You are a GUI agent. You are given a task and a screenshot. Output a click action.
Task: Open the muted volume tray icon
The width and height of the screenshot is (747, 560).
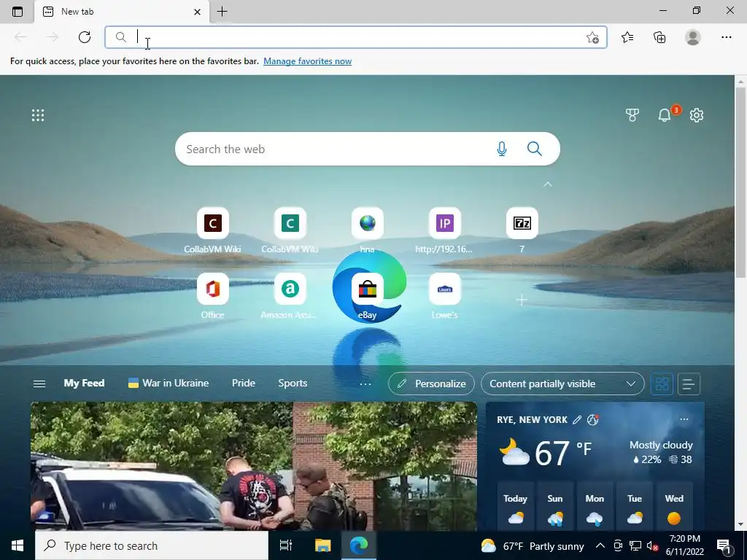pos(652,545)
